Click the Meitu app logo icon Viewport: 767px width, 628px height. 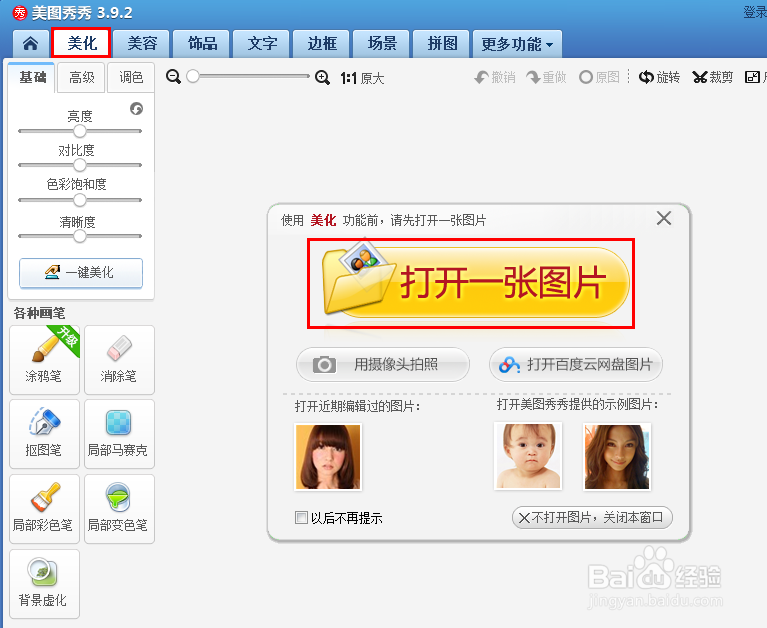coord(20,13)
